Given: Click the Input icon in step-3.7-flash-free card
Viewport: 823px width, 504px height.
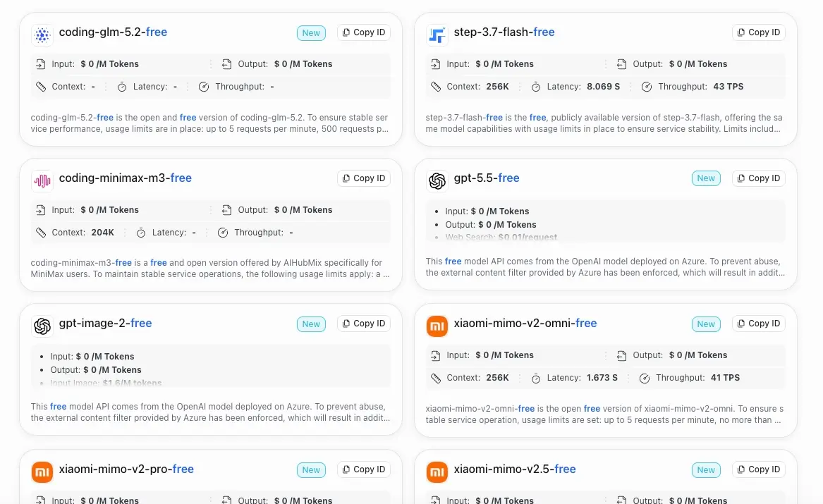Looking at the screenshot, I should coord(435,64).
